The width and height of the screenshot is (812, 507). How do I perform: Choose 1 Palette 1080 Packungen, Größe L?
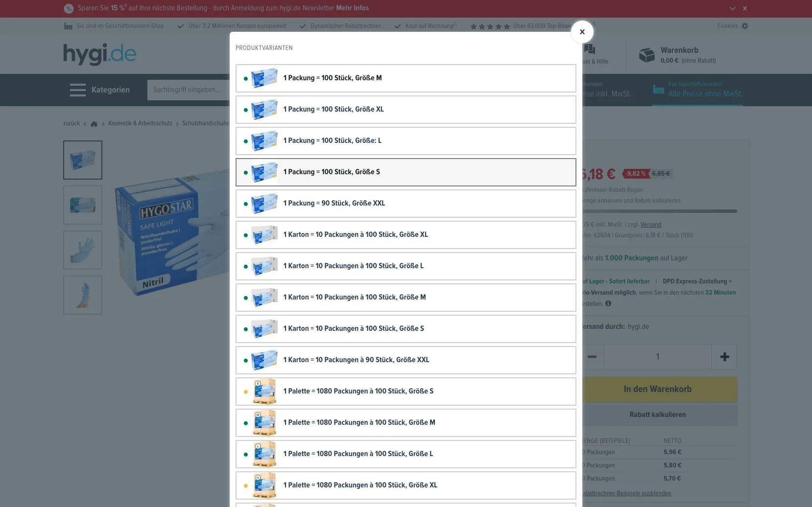(406, 454)
